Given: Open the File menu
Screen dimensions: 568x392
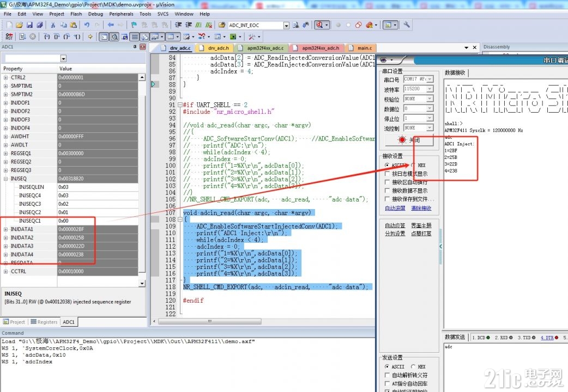Looking at the screenshot, I should (8, 14).
